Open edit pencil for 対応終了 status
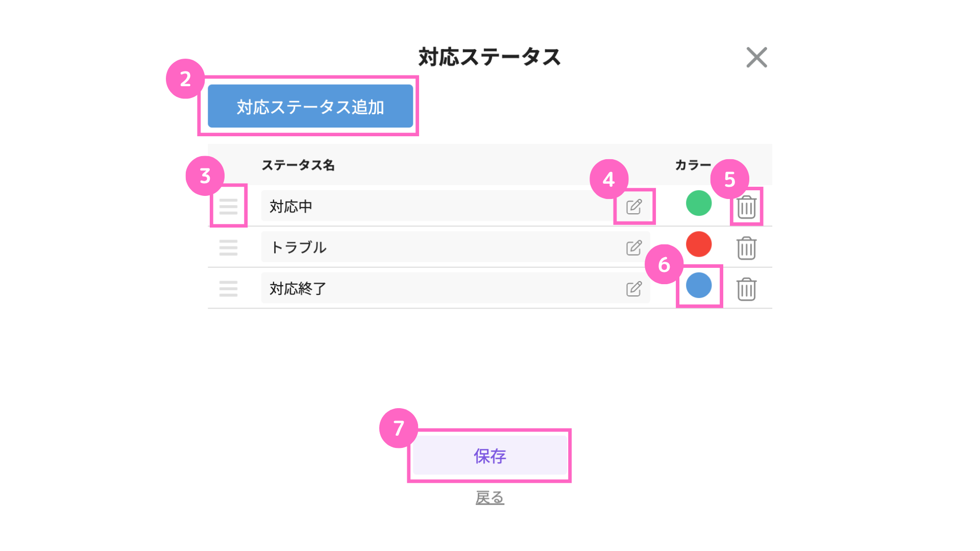Image resolution: width=980 pixels, height=551 pixels. point(634,289)
